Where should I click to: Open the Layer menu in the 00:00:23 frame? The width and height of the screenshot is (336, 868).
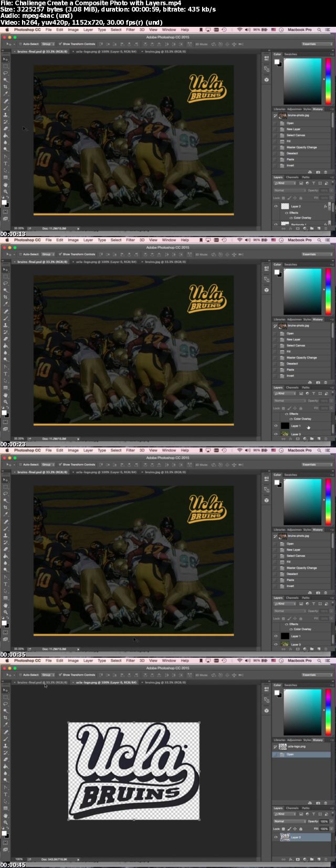pyautogui.click(x=88, y=240)
